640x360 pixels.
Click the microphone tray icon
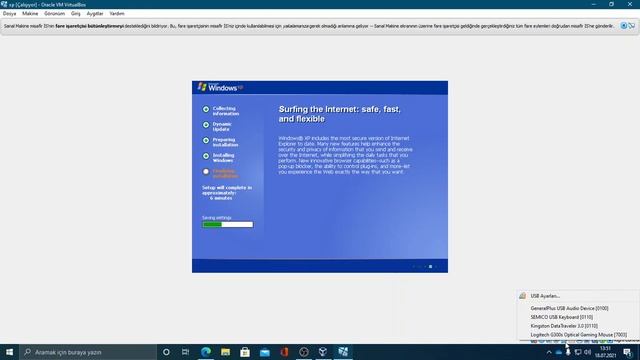pos(568,352)
